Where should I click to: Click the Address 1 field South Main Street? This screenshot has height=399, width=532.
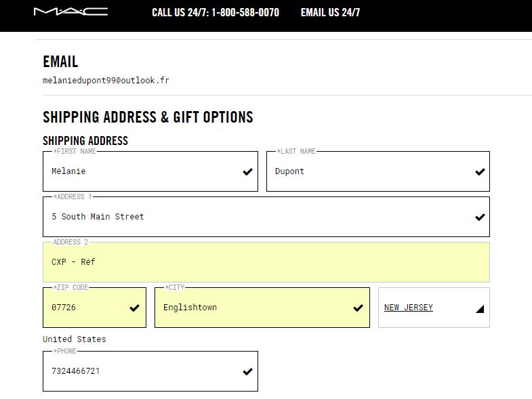tap(266, 217)
